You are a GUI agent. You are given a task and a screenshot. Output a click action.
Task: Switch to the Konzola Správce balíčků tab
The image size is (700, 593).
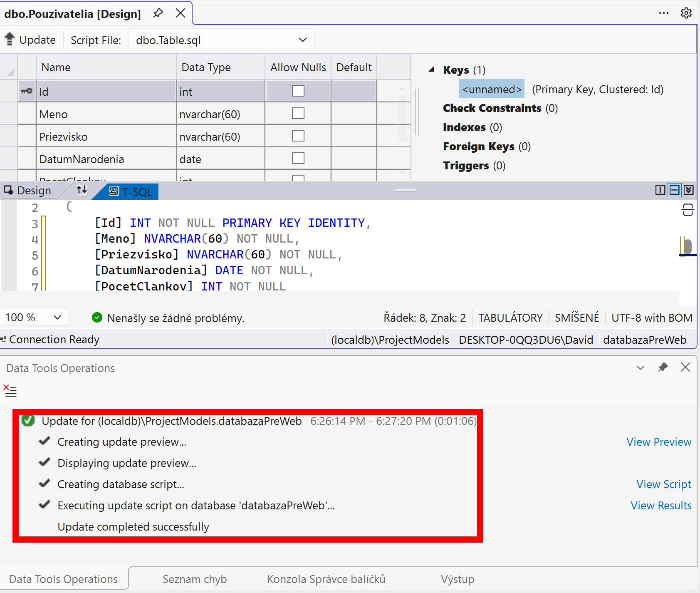pyautogui.click(x=326, y=579)
